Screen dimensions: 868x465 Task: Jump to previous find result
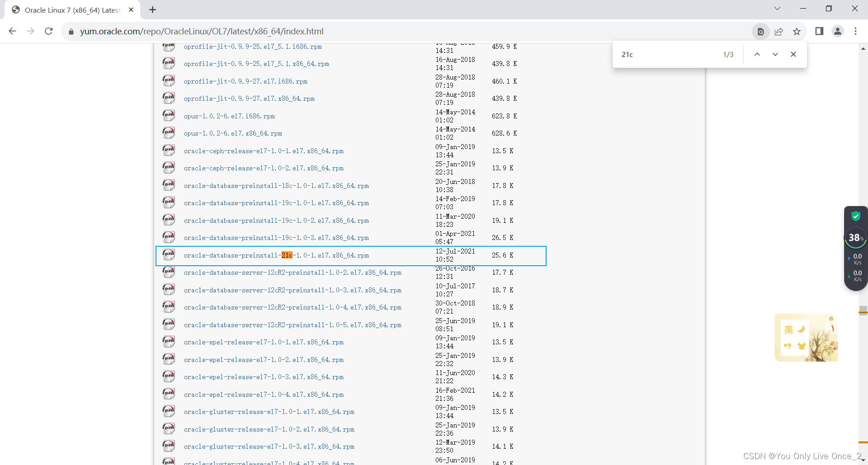tap(757, 54)
